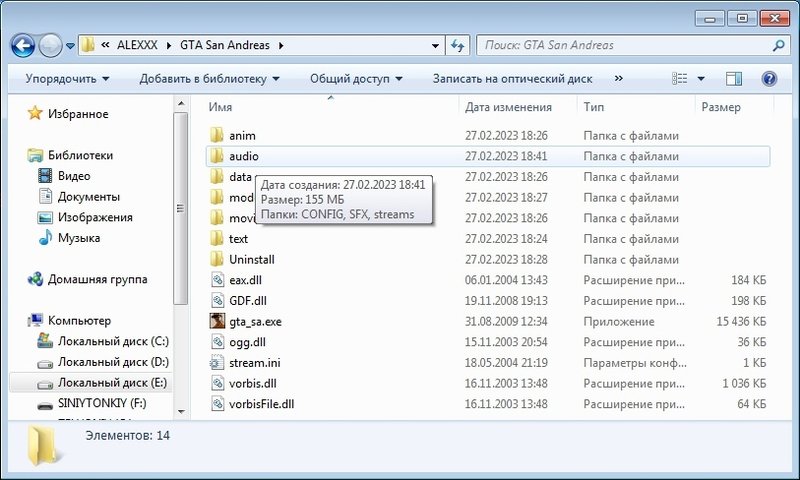
Task: Open Локальный диск (D:)
Action: pyautogui.click(x=113, y=362)
